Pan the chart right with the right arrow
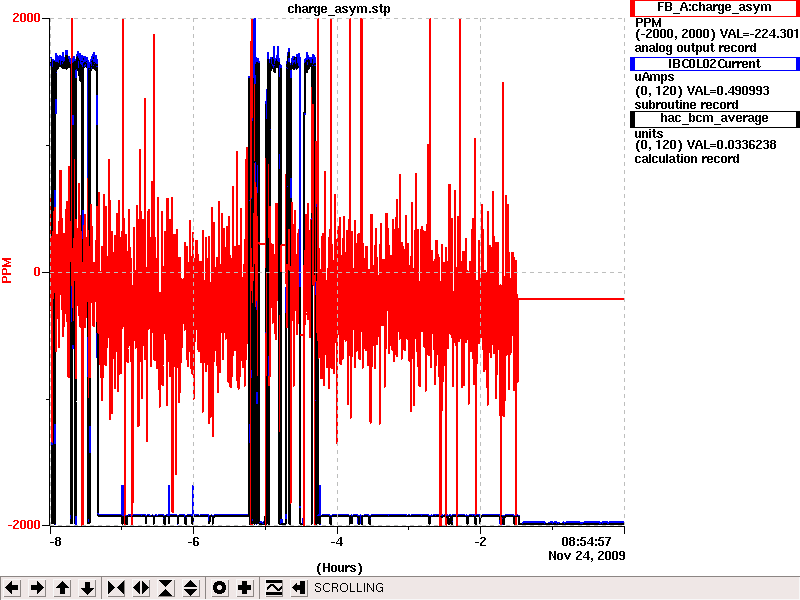The image size is (800, 600). tap(37, 588)
